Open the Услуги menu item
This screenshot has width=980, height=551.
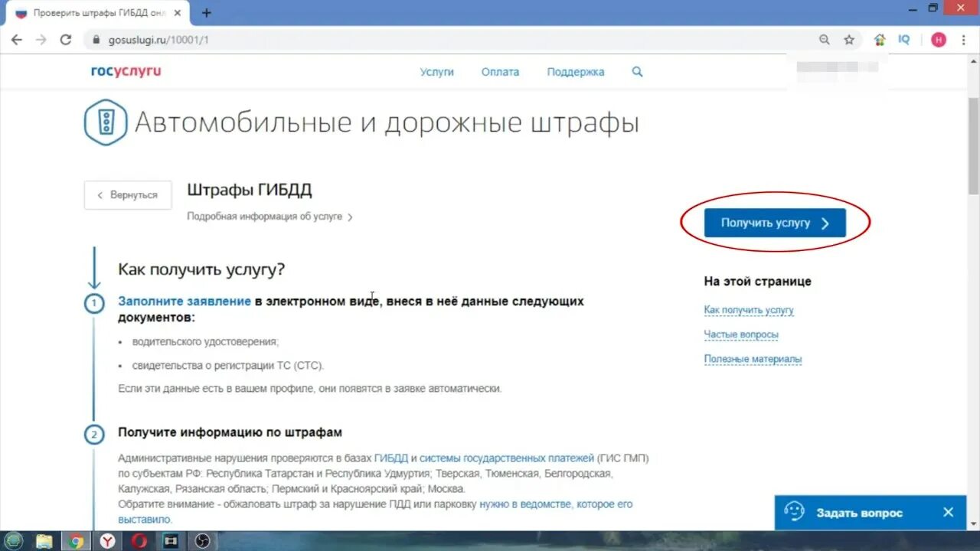[436, 72]
